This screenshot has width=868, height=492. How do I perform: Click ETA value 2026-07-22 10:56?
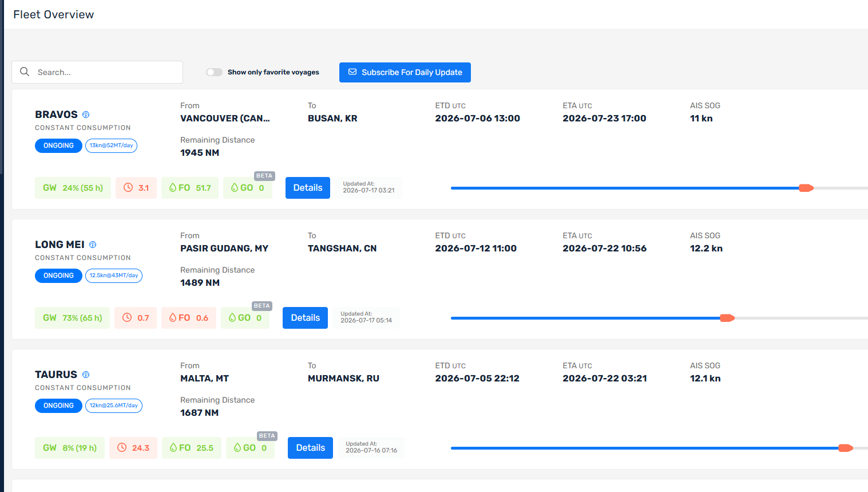pyautogui.click(x=604, y=249)
